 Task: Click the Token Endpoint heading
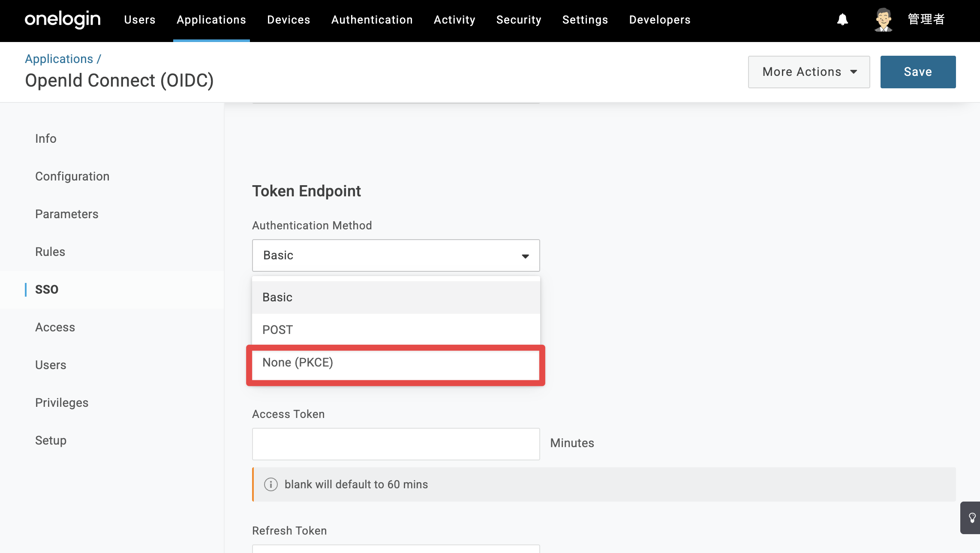coord(307,191)
